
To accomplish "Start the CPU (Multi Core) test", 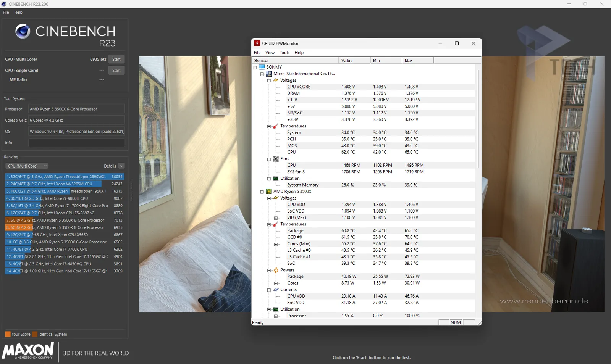I will click(x=116, y=59).
